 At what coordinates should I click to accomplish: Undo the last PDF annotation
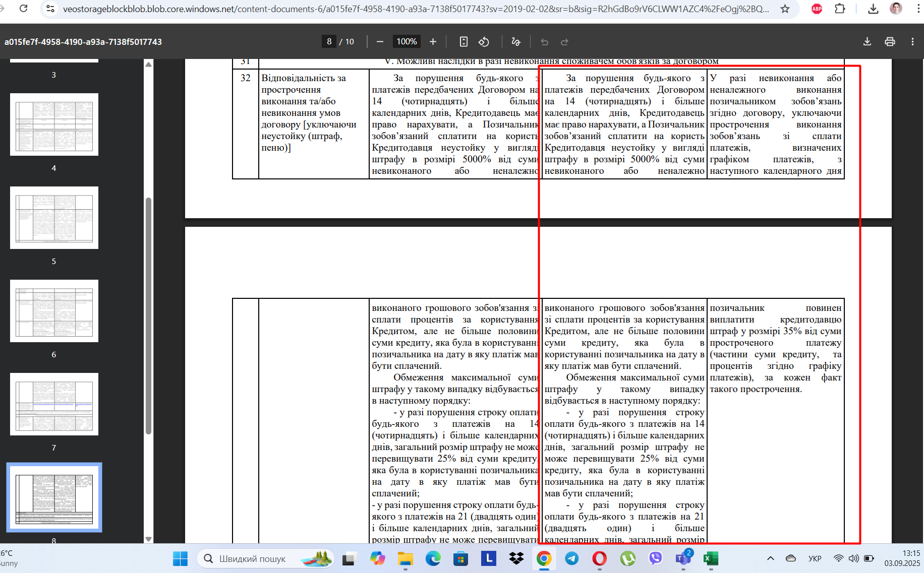544,41
